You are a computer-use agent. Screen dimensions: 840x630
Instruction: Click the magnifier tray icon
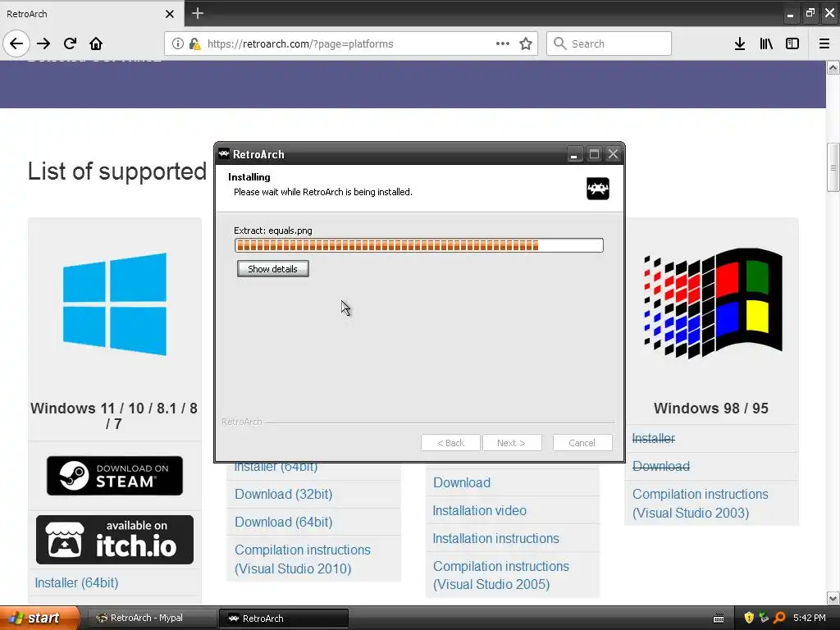point(779,618)
